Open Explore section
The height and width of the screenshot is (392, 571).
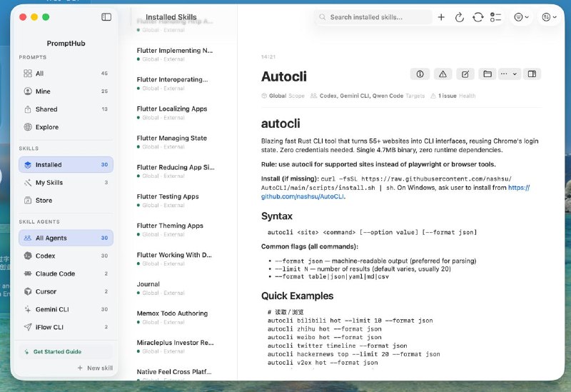[66, 127]
